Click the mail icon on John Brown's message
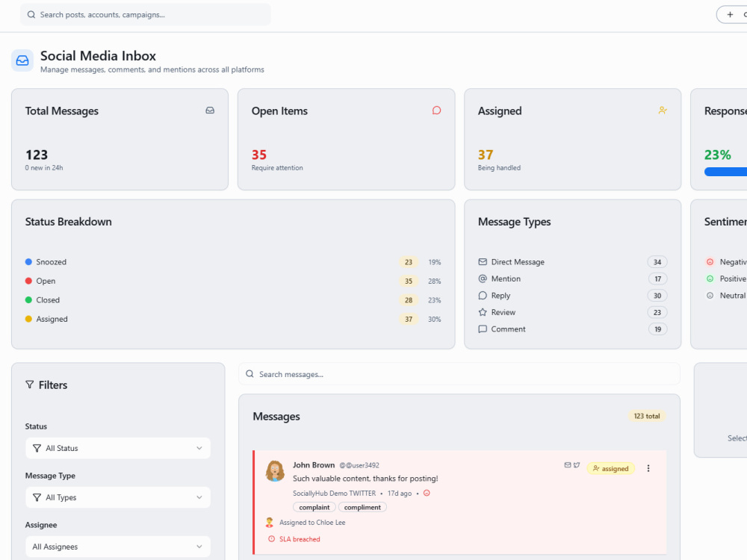Image resolution: width=747 pixels, height=560 pixels. (x=568, y=465)
